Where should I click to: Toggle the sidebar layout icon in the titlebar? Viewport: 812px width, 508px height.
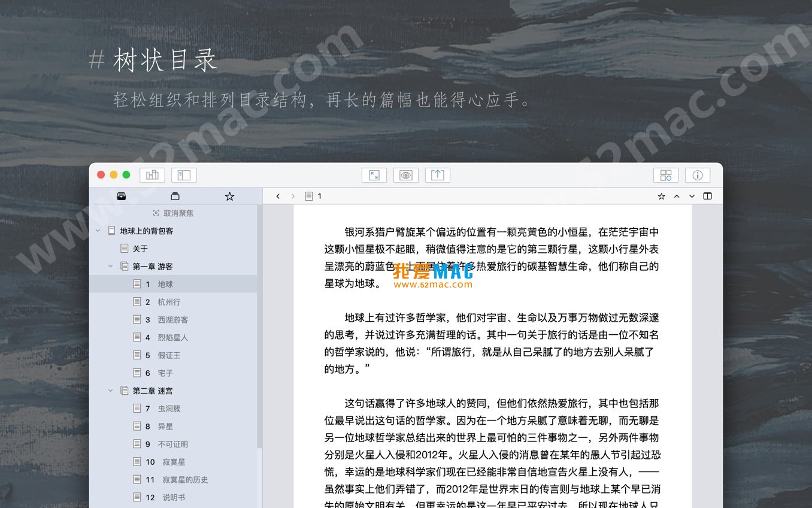click(x=184, y=175)
